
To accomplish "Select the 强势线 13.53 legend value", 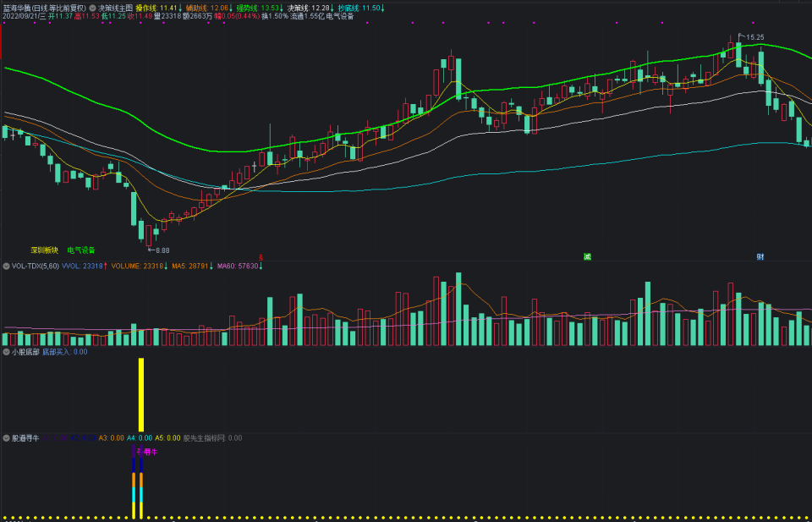I will point(260,8).
